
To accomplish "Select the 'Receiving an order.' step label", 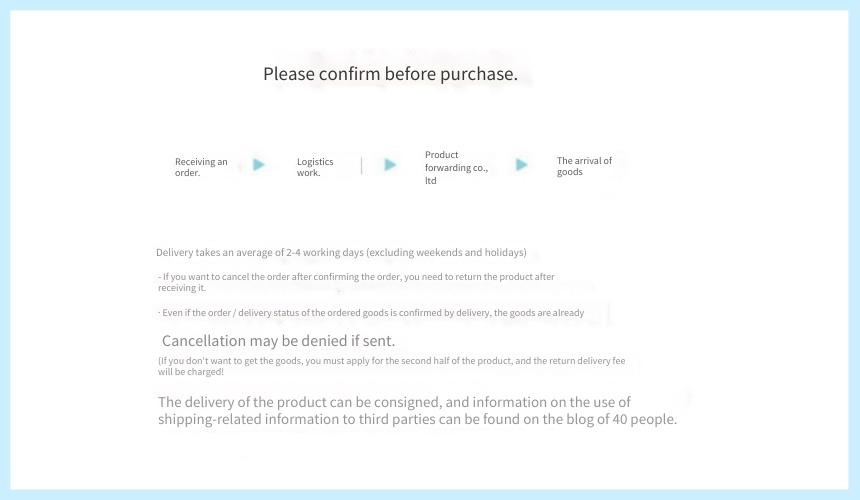I will coord(201,167).
